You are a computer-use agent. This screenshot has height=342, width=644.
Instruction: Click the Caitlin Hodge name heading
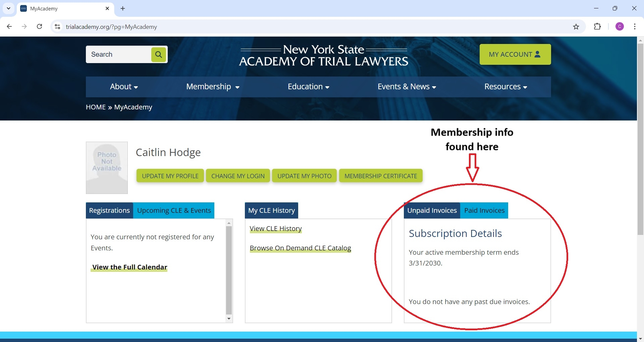pos(168,152)
